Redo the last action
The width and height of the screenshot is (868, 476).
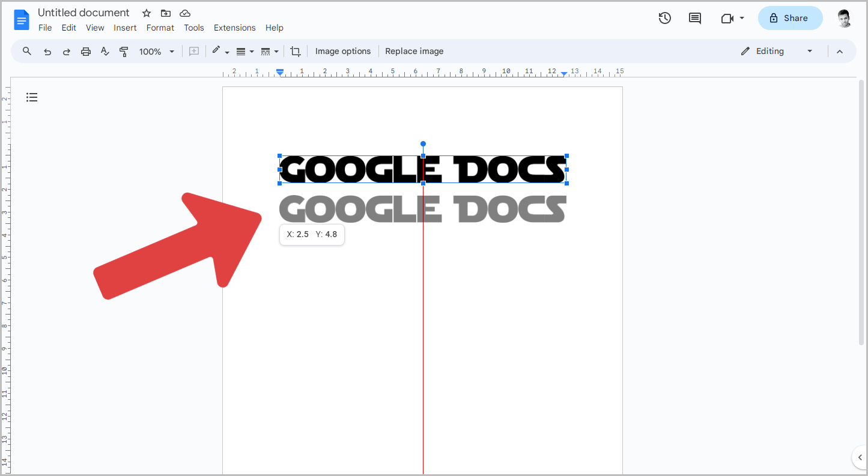[66, 52]
